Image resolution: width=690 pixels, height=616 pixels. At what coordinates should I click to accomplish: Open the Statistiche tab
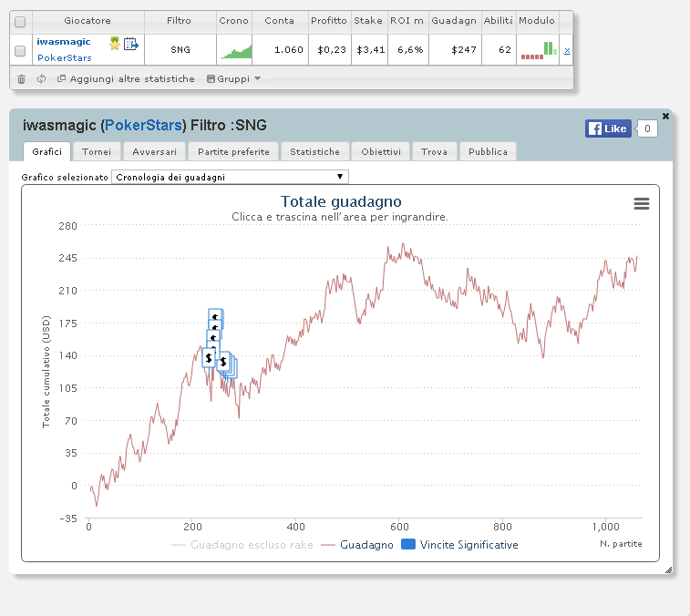tap(314, 152)
